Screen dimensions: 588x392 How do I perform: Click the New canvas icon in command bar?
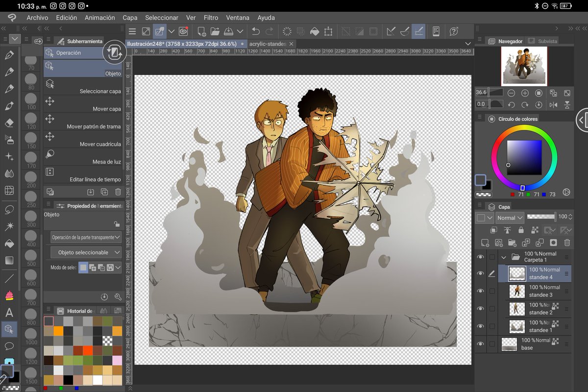tap(201, 31)
